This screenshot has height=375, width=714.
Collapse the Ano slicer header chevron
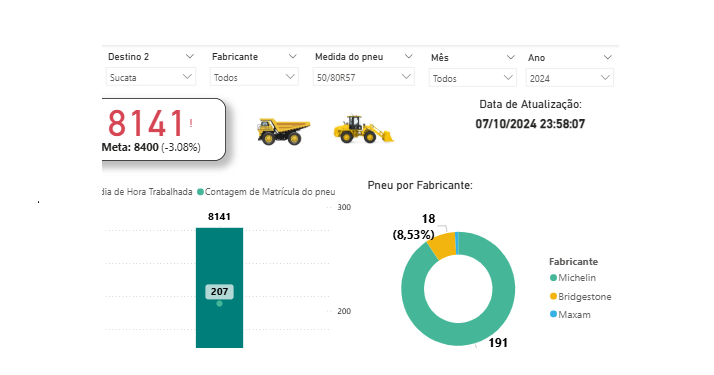click(607, 57)
